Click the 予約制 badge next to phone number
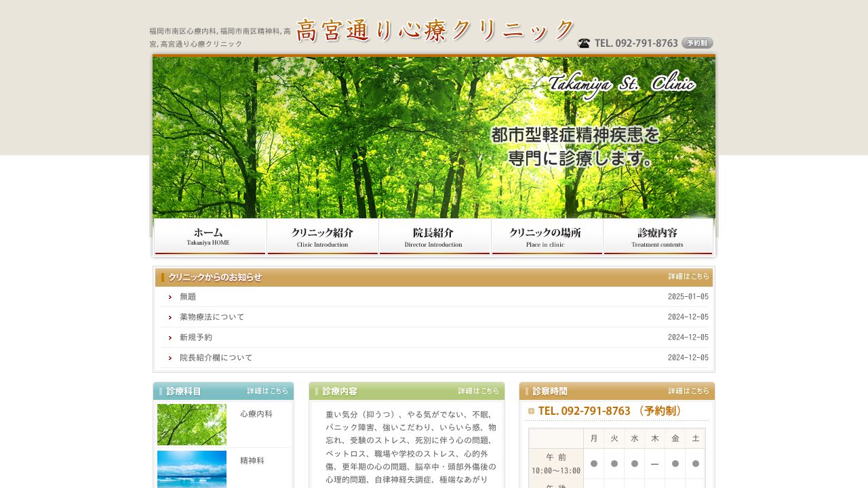 pyautogui.click(x=696, y=43)
